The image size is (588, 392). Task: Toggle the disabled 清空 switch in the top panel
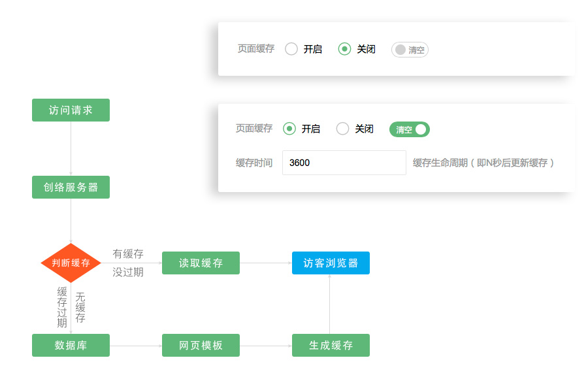[x=410, y=49]
